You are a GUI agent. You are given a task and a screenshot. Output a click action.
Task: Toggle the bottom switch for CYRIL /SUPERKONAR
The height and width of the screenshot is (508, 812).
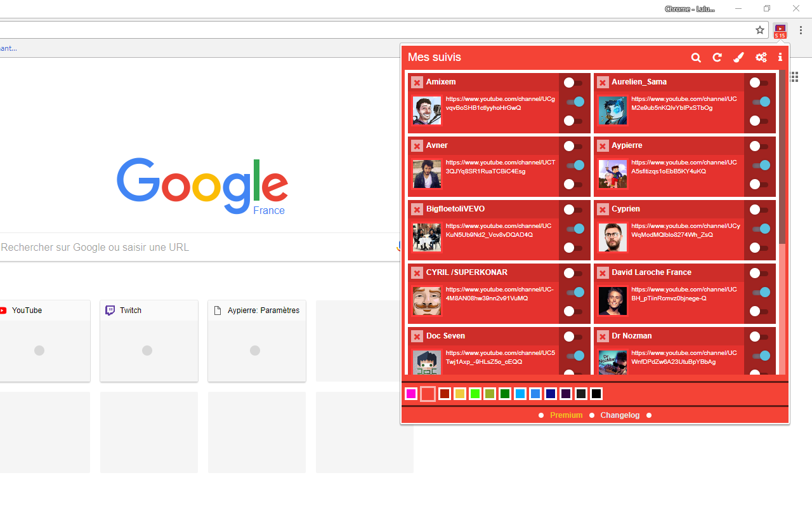573,311
